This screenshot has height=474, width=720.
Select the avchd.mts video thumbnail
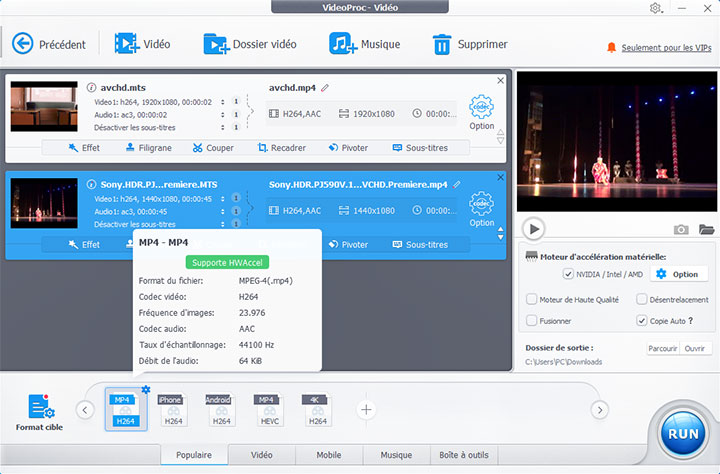44,107
